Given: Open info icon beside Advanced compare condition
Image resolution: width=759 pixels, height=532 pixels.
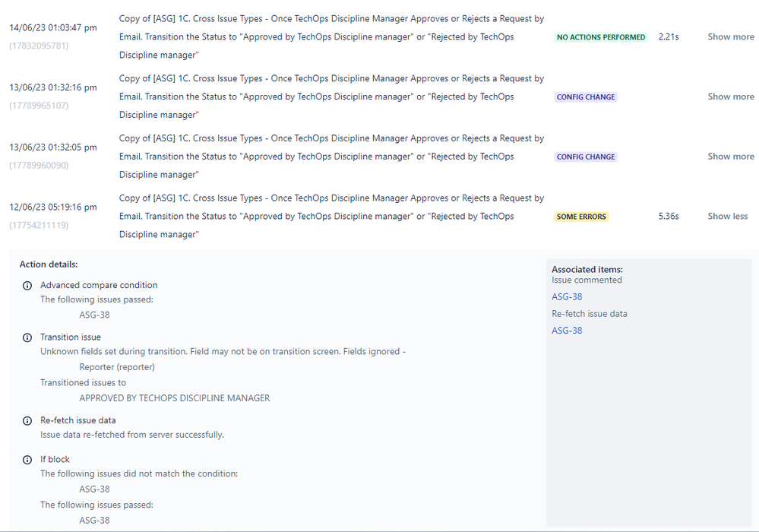Looking at the screenshot, I should [x=27, y=286].
